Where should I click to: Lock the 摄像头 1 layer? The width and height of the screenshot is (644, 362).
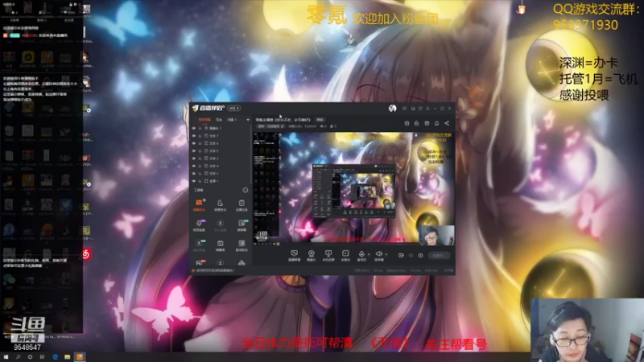pos(200,128)
